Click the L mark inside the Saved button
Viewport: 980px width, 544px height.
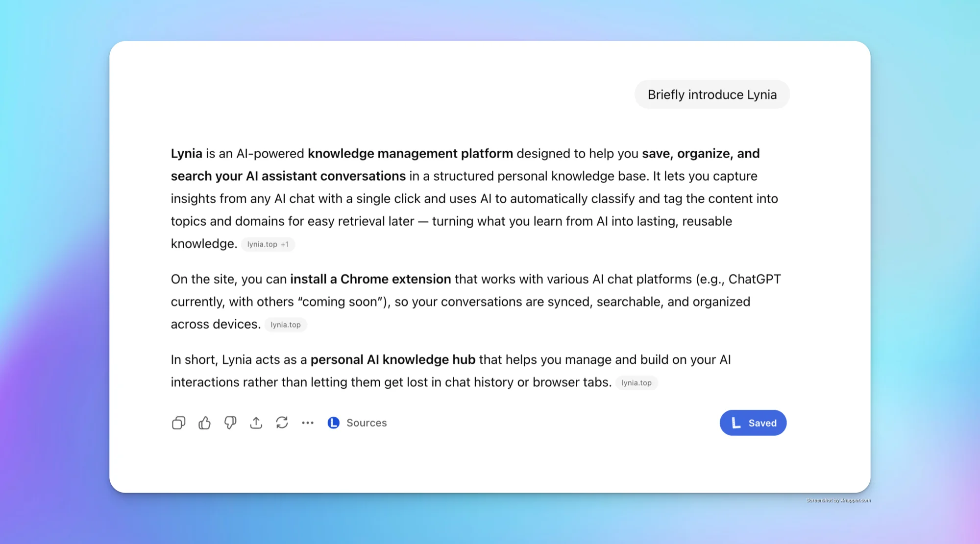pos(735,423)
